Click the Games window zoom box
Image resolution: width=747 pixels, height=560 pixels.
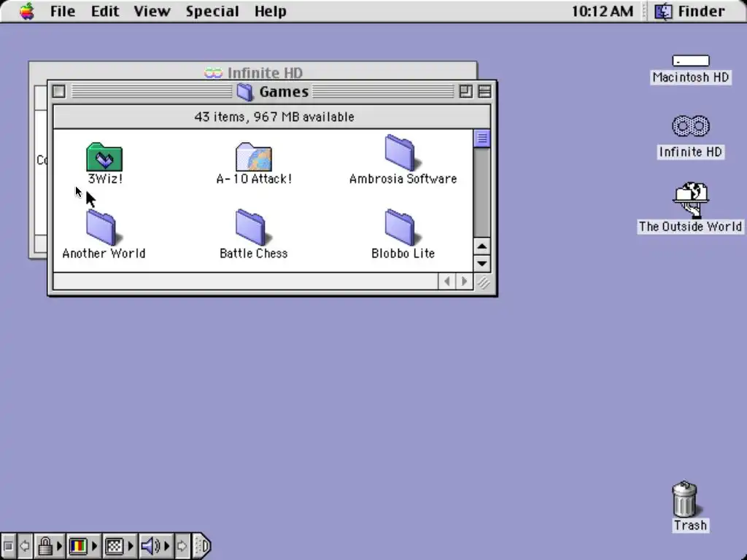[465, 91]
